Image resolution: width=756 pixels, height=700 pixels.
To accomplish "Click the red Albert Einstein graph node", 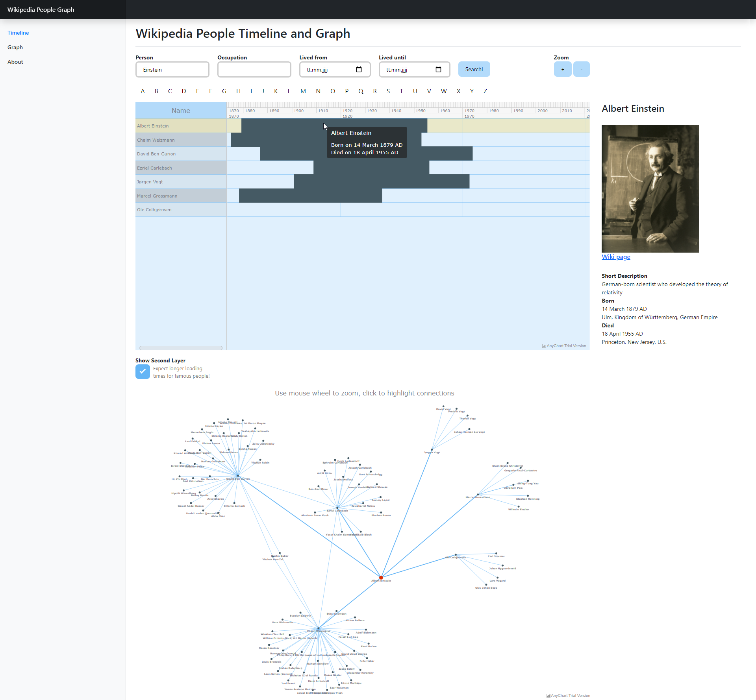I will (x=381, y=578).
